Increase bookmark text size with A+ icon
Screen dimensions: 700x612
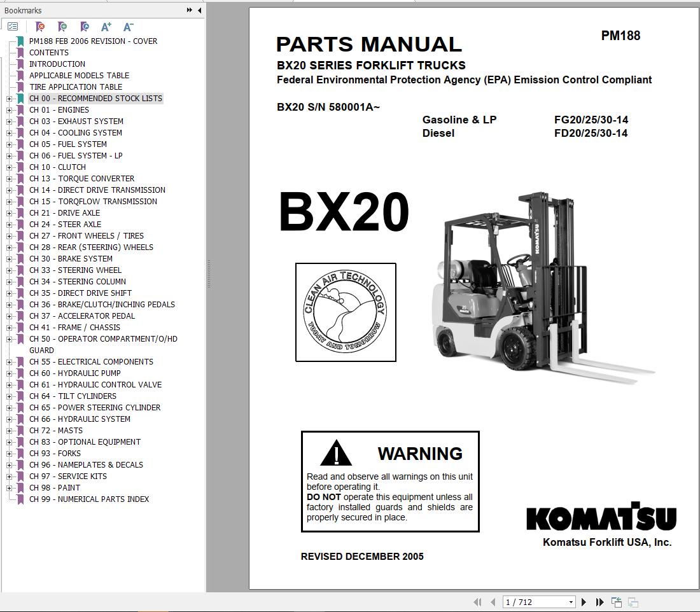click(106, 27)
